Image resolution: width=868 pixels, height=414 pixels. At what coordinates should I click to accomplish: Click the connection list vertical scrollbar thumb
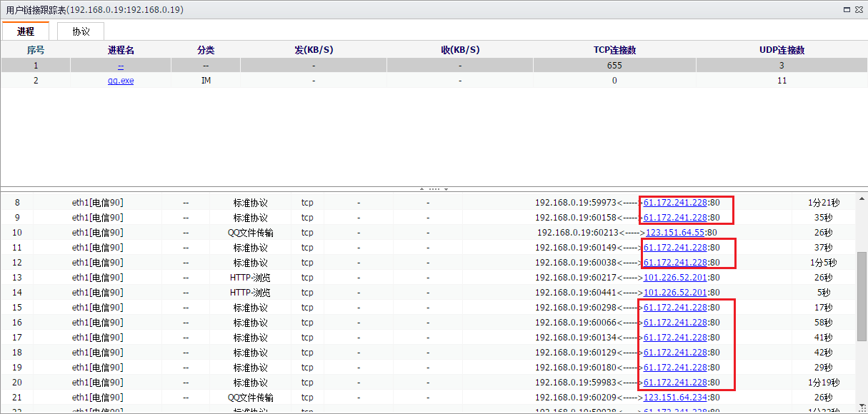pyautogui.click(x=862, y=296)
